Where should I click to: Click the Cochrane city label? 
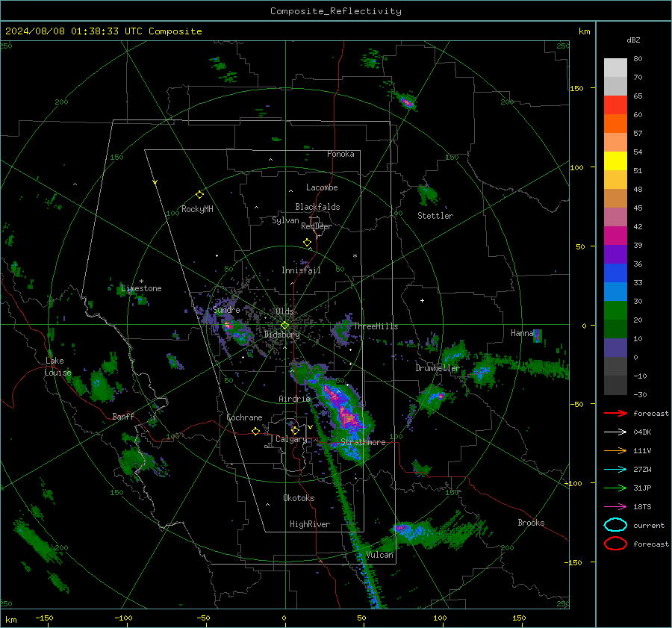coord(244,417)
